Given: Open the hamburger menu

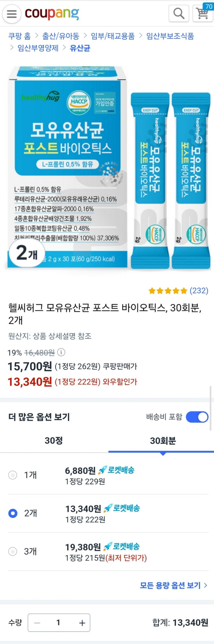Looking at the screenshot, I should 12,14.
